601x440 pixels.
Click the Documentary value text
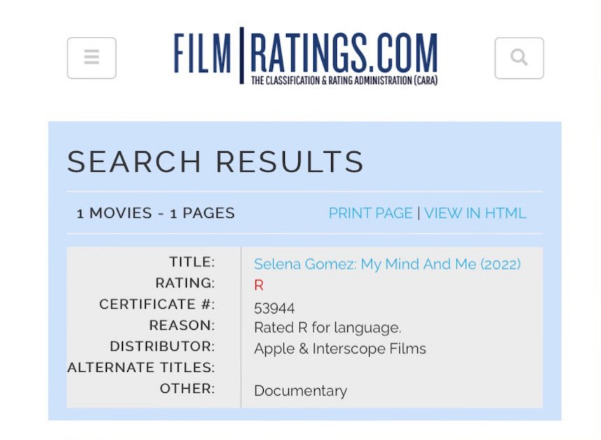300,391
